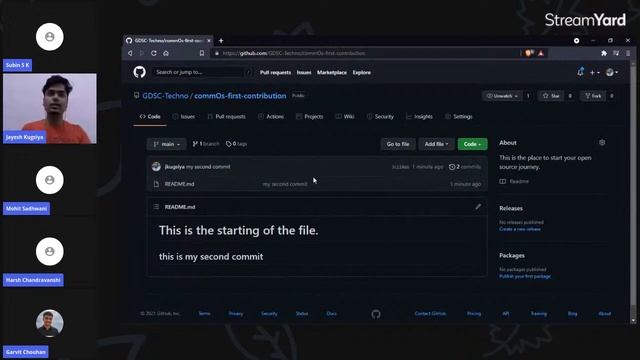The width and height of the screenshot is (640, 360).
Task: Open new browser tab with plus
Action: pos(221,40)
